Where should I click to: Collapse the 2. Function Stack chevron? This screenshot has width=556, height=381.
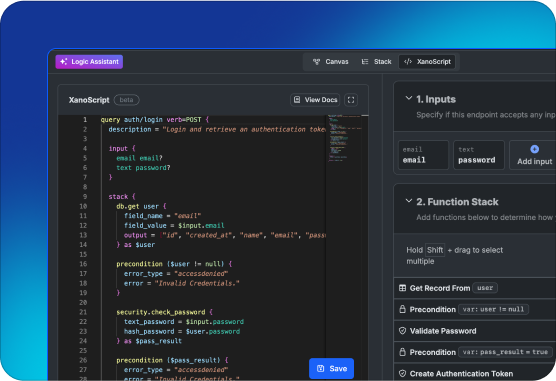[x=408, y=201]
